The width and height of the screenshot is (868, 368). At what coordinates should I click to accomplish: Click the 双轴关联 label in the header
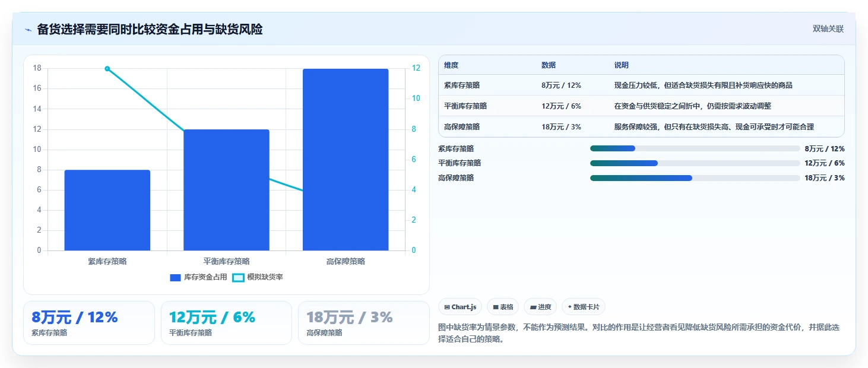(x=828, y=29)
